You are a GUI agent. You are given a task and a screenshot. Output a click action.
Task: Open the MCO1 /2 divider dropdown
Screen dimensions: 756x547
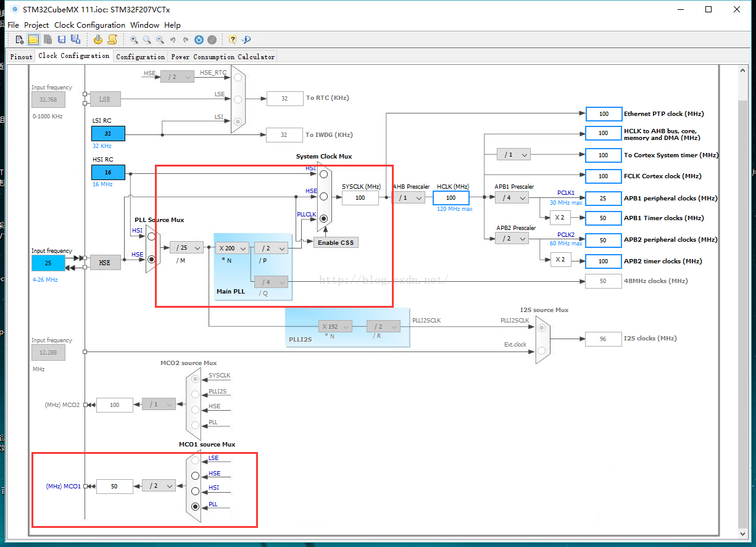[x=159, y=486]
